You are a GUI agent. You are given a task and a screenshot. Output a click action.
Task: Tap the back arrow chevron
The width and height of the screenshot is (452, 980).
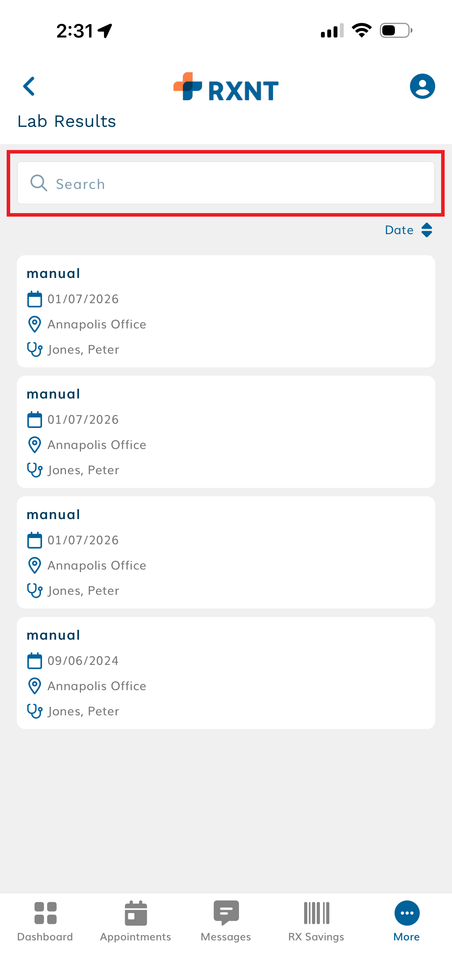coord(29,86)
